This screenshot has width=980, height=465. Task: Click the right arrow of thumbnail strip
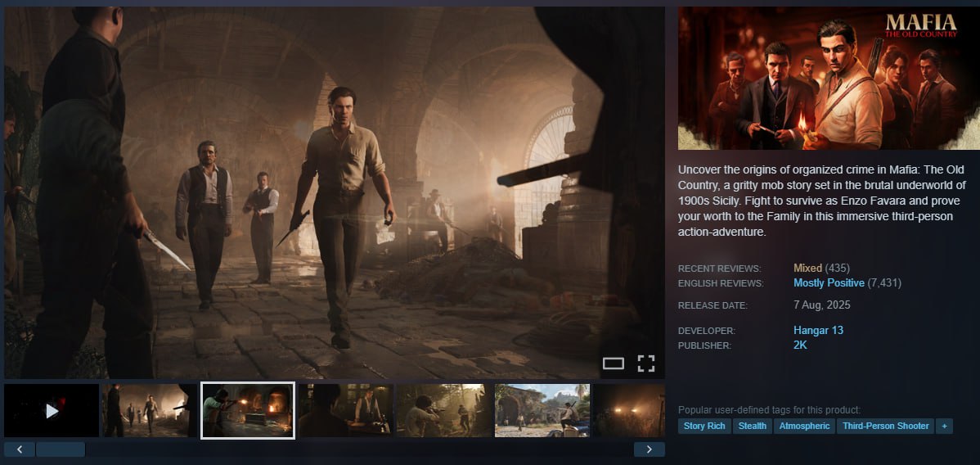point(650,449)
